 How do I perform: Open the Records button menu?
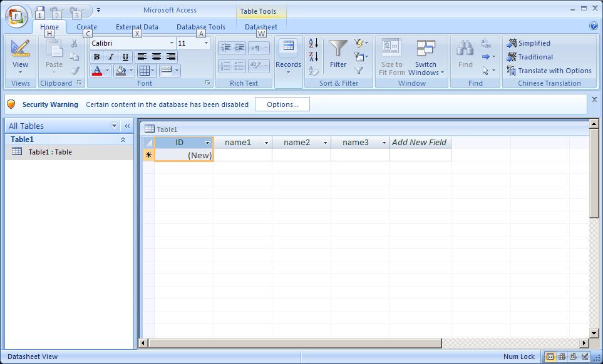pyautogui.click(x=288, y=57)
